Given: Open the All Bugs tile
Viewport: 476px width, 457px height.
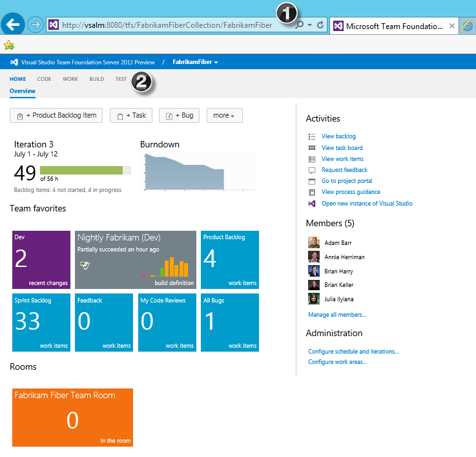Looking at the screenshot, I should (230, 323).
